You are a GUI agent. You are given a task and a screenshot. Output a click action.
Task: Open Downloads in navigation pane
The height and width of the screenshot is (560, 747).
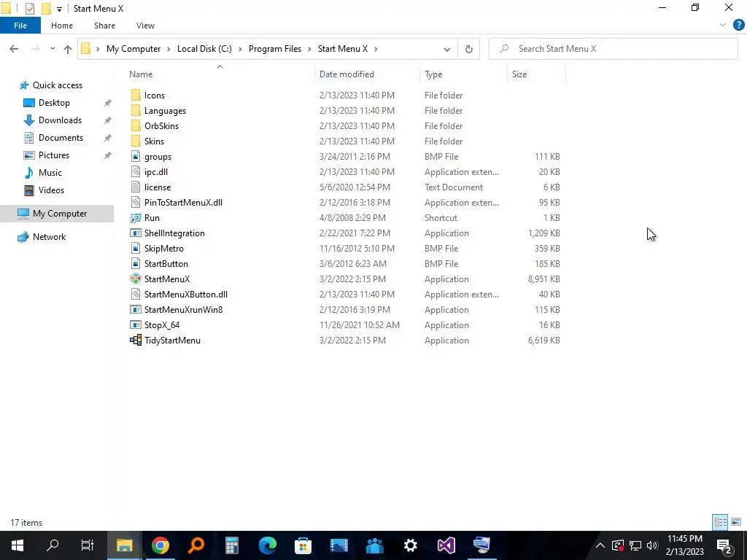click(60, 120)
